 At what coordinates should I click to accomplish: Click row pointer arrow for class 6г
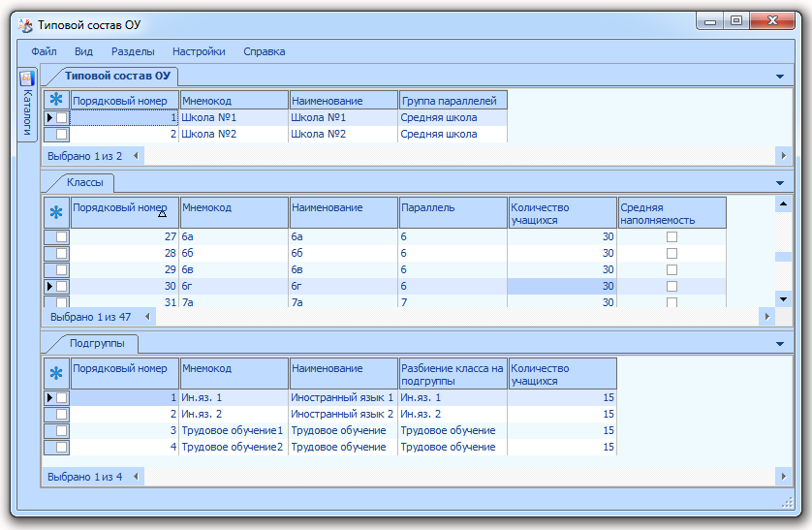click(x=49, y=286)
